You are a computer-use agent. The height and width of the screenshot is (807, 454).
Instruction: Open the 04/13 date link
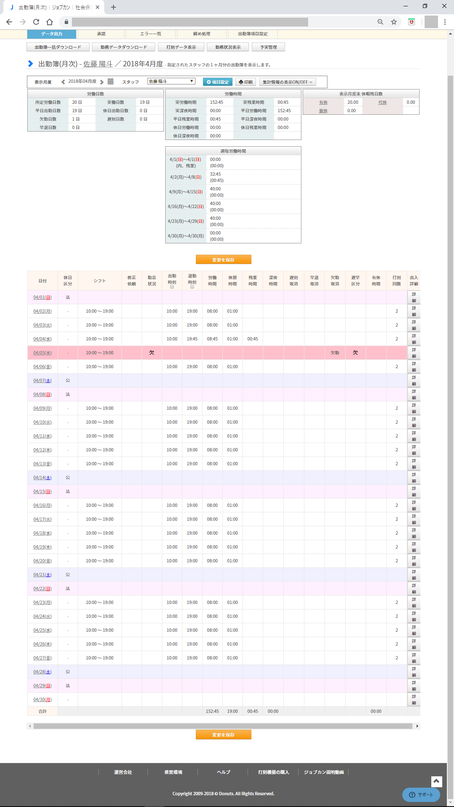click(x=42, y=464)
